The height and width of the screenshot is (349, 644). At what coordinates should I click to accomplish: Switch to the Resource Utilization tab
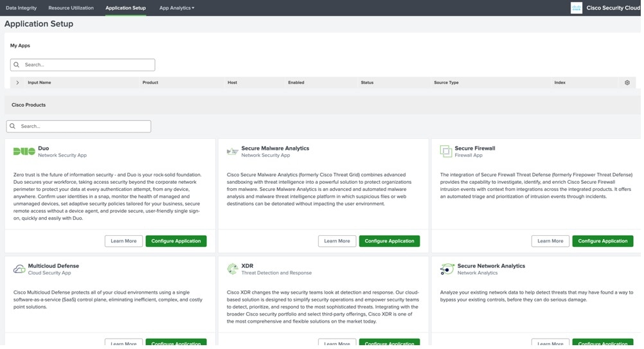(71, 8)
